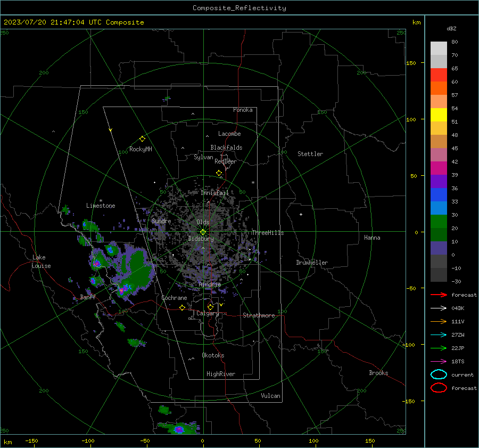This screenshot has width=479, height=448.
Task: Click the cyan current ellipse in legend
Action: pos(439,374)
